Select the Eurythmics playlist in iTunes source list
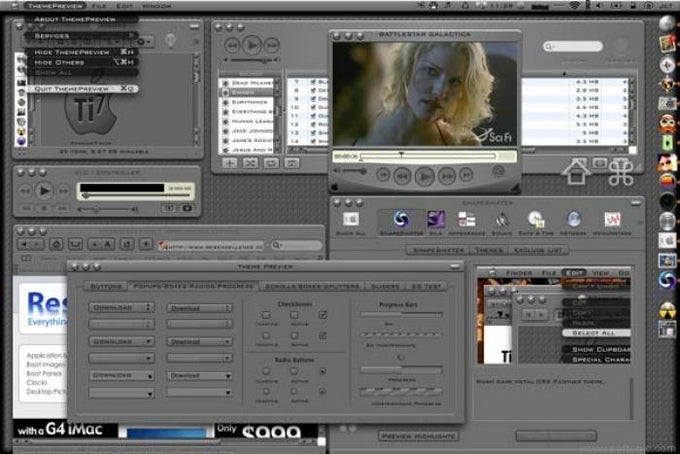 click(248, 102)
